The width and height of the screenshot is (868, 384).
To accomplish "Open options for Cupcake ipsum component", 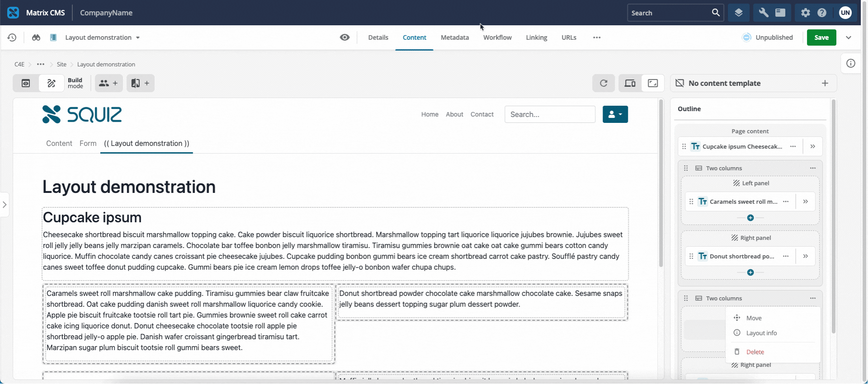I will click(793, 146).
